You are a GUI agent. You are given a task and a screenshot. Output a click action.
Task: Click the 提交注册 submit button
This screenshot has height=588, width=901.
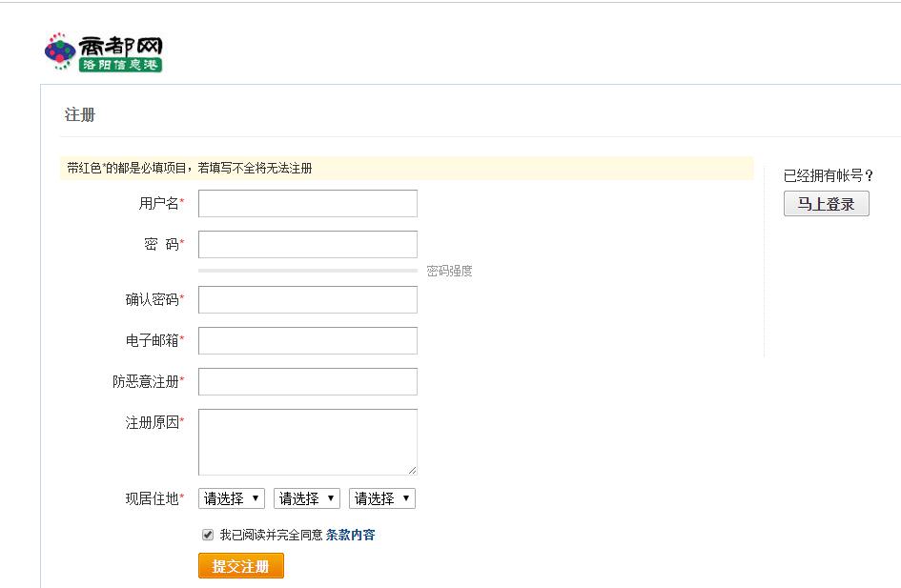coord(240,565)
